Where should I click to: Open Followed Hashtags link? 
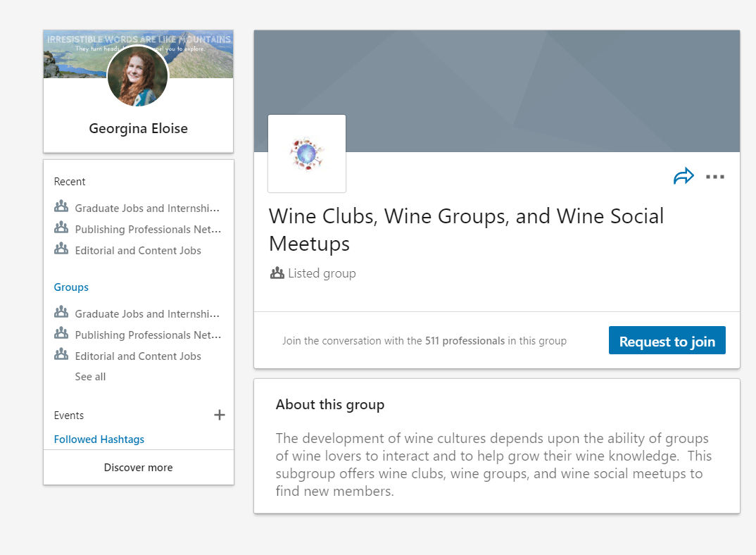pos(99,439)
